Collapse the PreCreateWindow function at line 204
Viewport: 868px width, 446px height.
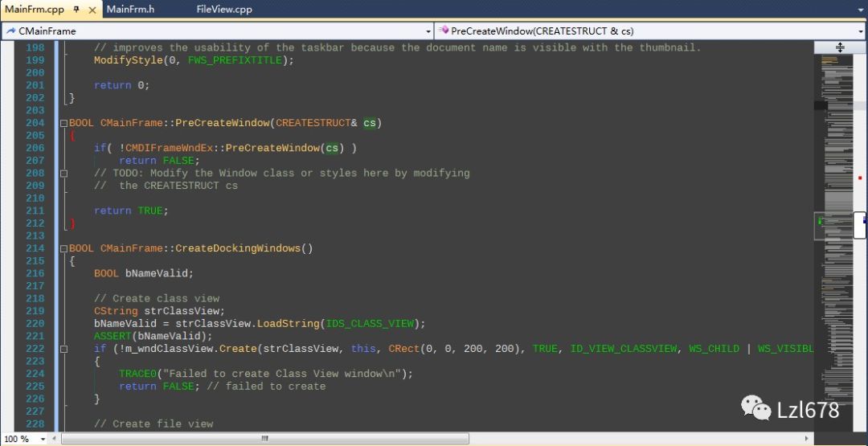pos(63,124)
